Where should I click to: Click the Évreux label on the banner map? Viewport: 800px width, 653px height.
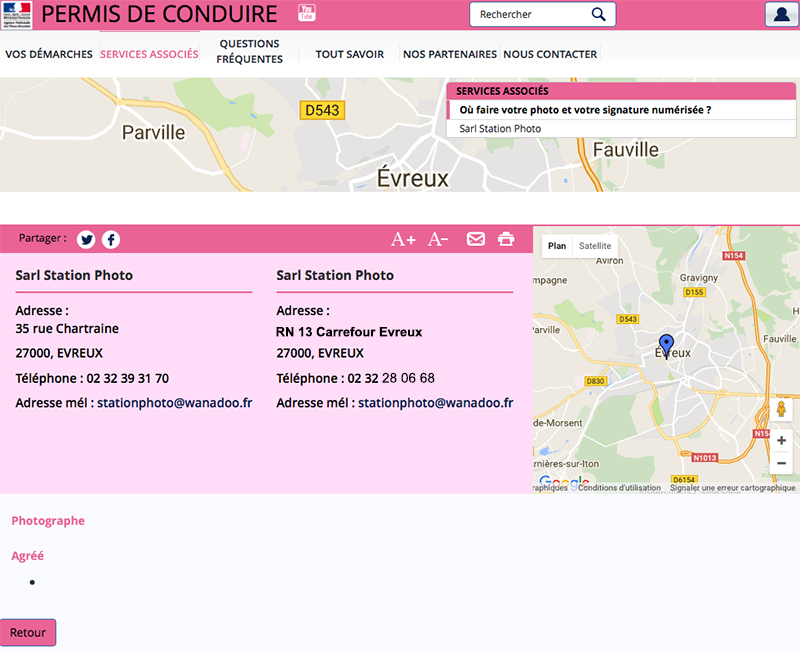(413, 178)
